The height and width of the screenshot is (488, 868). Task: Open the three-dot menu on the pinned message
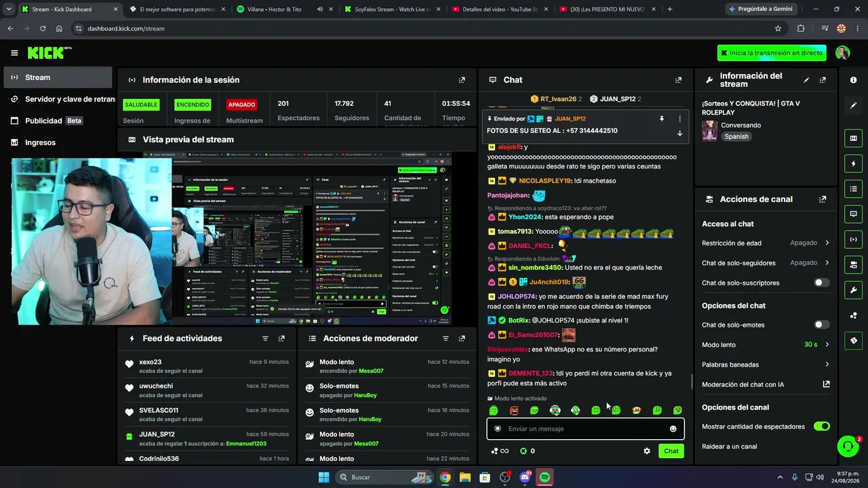(679, 119)
